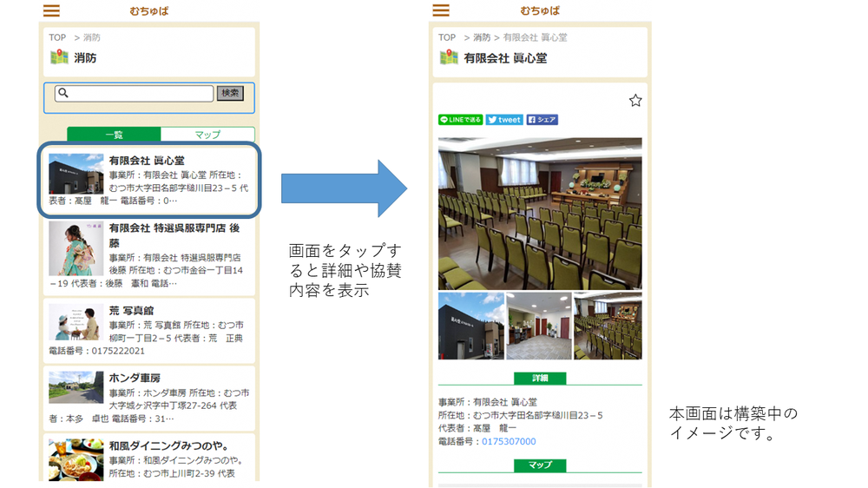Switch to the マップ tab
The image size is (868, 488).
click(x=207, y=135)
